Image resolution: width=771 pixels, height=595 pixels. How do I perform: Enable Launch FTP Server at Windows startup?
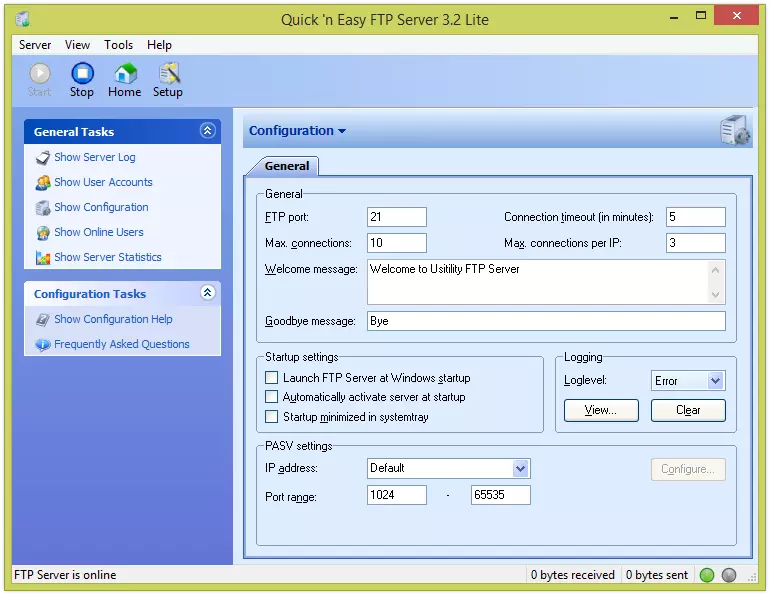[x=272, y=378]
